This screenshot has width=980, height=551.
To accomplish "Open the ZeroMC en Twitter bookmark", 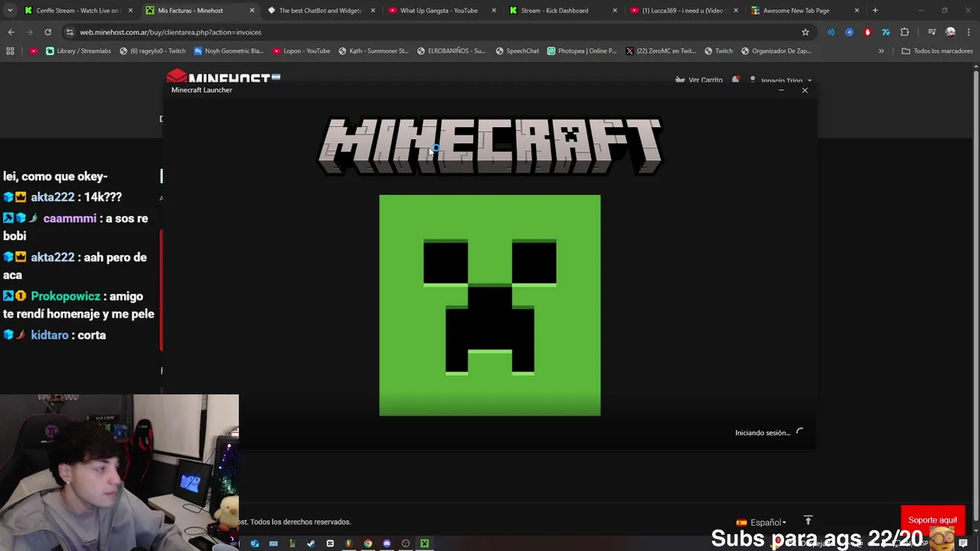I will click(x=660, y=51).
